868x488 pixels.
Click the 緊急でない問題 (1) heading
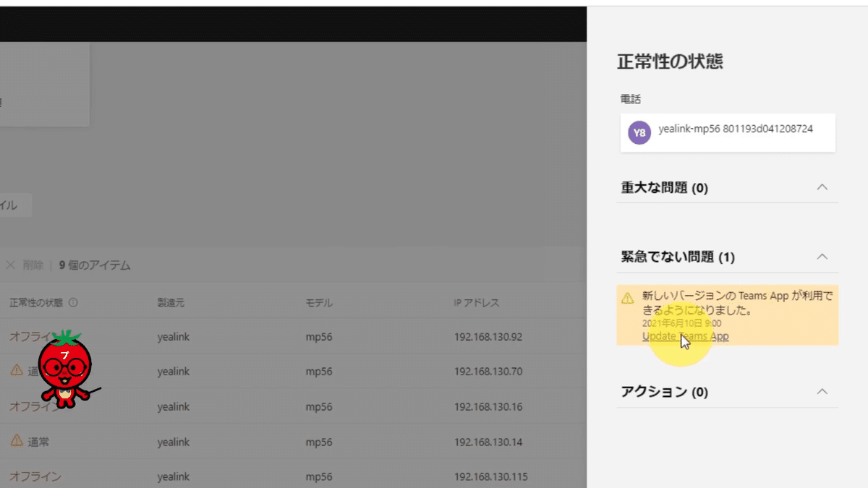coord(678,257)
